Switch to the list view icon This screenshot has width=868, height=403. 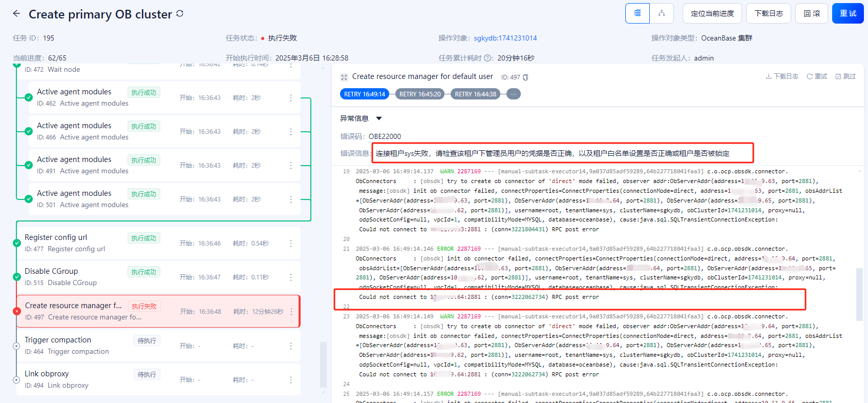tap(638, 13)
